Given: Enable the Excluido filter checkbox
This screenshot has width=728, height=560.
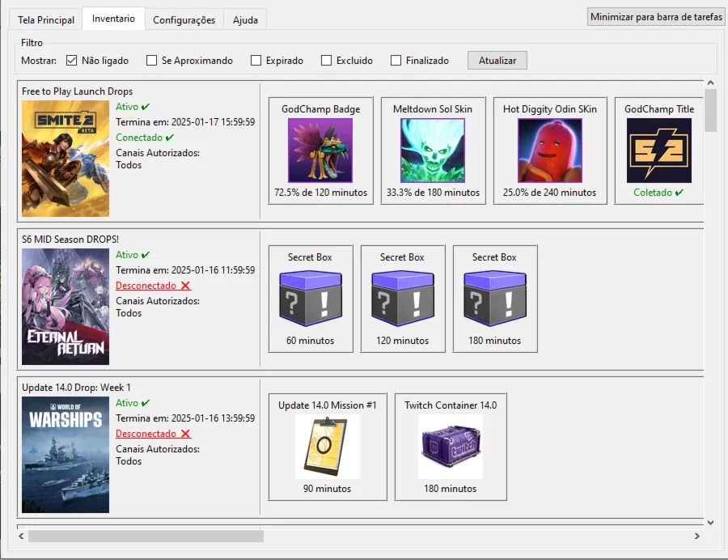Looking at the screenshot, I should click(327, 61).
